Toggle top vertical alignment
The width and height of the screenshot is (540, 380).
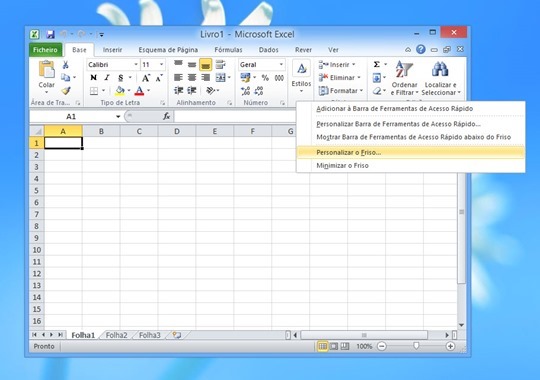click(178, 64)
